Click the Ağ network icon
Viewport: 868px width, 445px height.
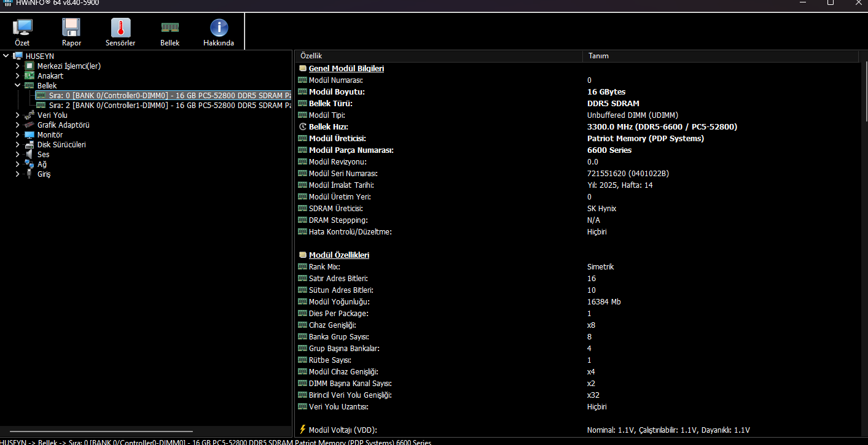[x=29, y=164]
